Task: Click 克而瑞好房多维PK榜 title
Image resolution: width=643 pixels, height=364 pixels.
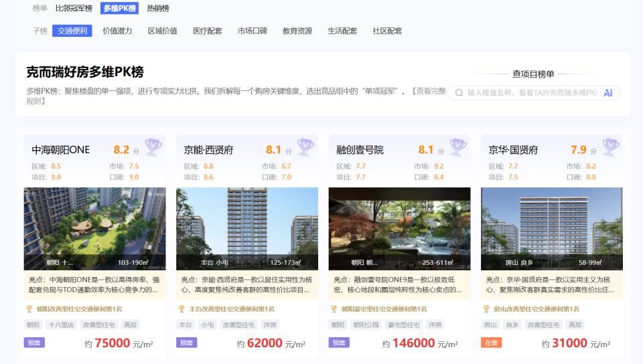Action: [85, 72]
